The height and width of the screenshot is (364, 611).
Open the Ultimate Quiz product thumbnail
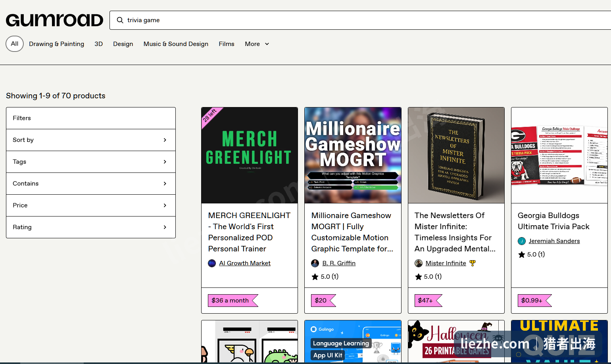click(559, 341)
